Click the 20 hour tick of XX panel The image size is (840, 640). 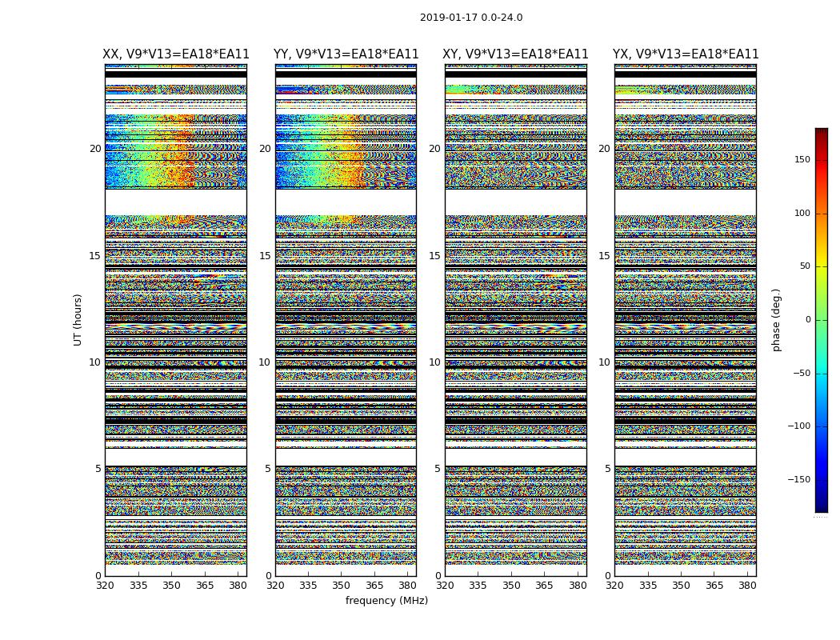(95, 149)
